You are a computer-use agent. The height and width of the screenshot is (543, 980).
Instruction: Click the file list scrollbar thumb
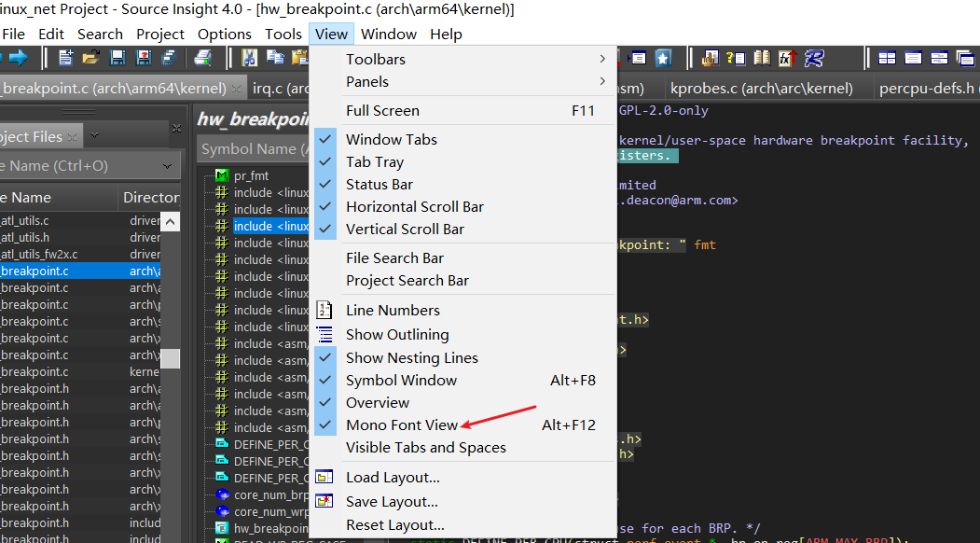click(170, 358)
